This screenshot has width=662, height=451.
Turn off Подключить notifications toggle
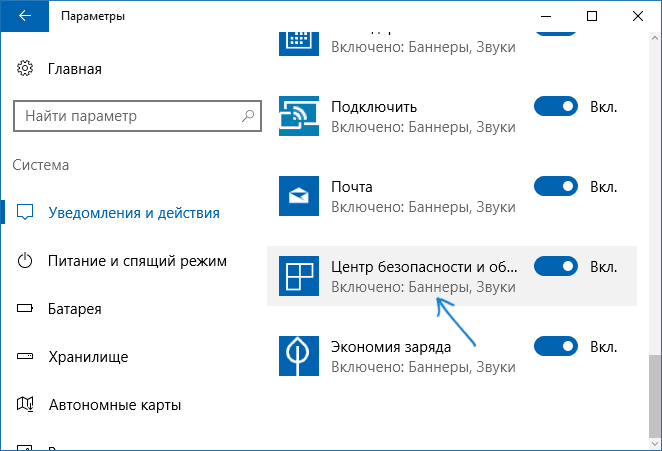coord(556,106)
